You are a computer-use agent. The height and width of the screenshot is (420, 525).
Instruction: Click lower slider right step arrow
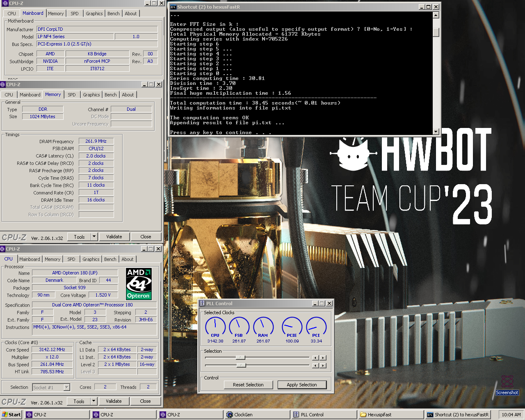point(323,365)
